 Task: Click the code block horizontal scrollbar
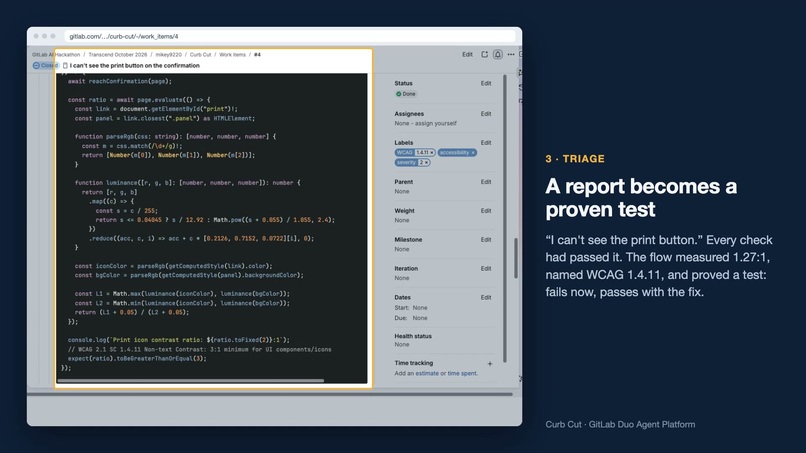click(x=191, y=380)
